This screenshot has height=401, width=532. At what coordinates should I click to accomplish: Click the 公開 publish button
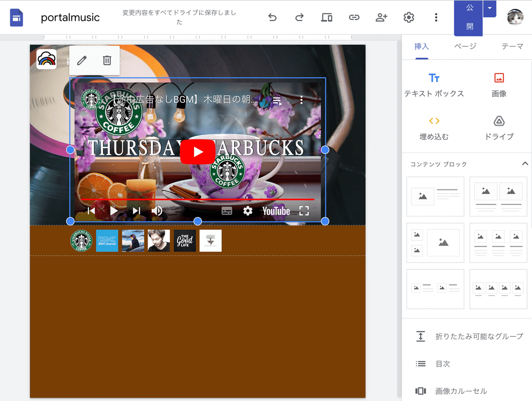point(468,18)
